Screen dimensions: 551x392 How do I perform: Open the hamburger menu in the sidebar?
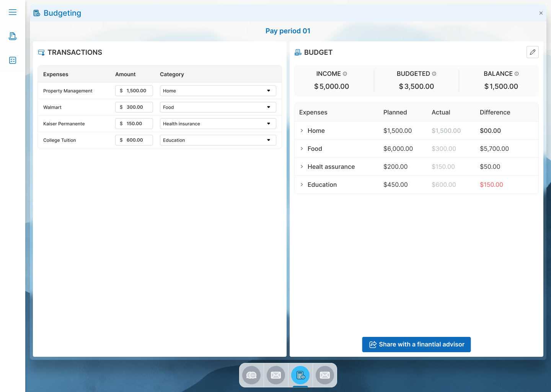[13, 12]
